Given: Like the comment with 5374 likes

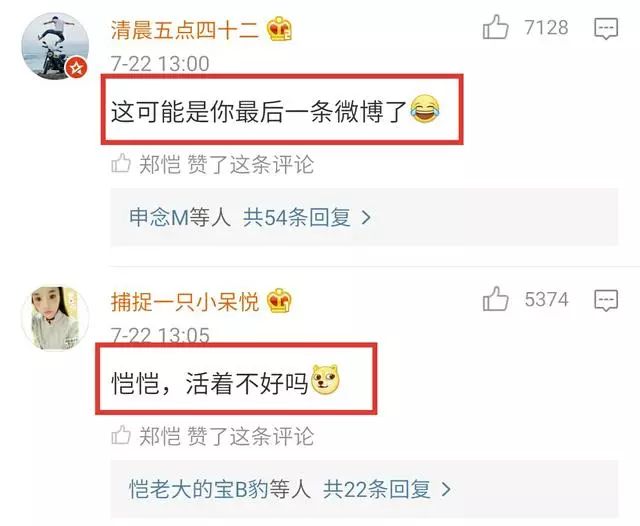Looking at the screenshot, I should click(496, 299).
